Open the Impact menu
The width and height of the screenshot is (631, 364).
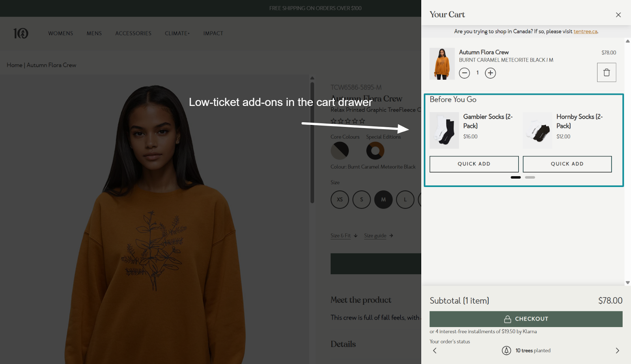[x=213, y=34]
